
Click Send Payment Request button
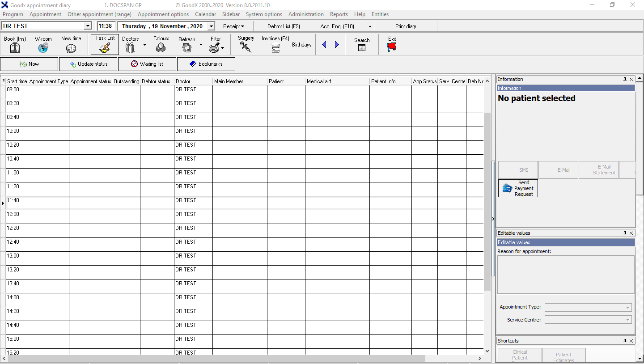tap(518, 188)
